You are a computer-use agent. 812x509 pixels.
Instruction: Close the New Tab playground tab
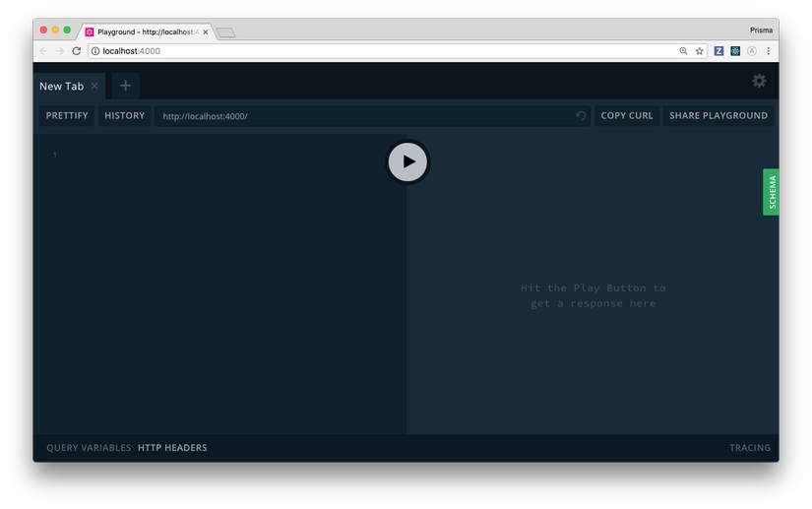[x=94, y=87]
